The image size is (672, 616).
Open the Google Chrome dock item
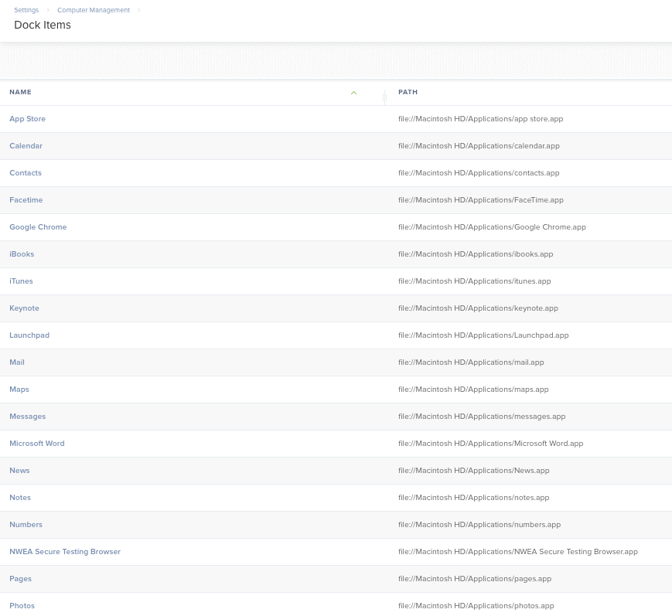pyautogui.click(x=38, y=227)
